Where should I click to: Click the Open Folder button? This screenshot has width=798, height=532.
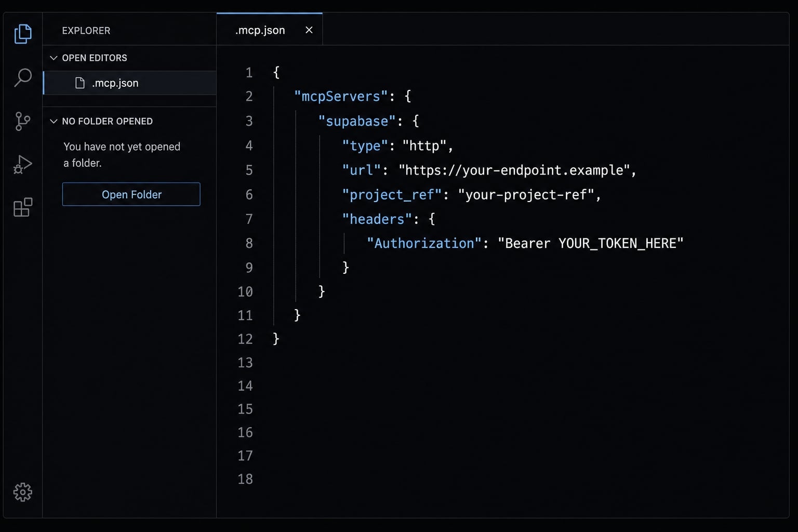131,194
